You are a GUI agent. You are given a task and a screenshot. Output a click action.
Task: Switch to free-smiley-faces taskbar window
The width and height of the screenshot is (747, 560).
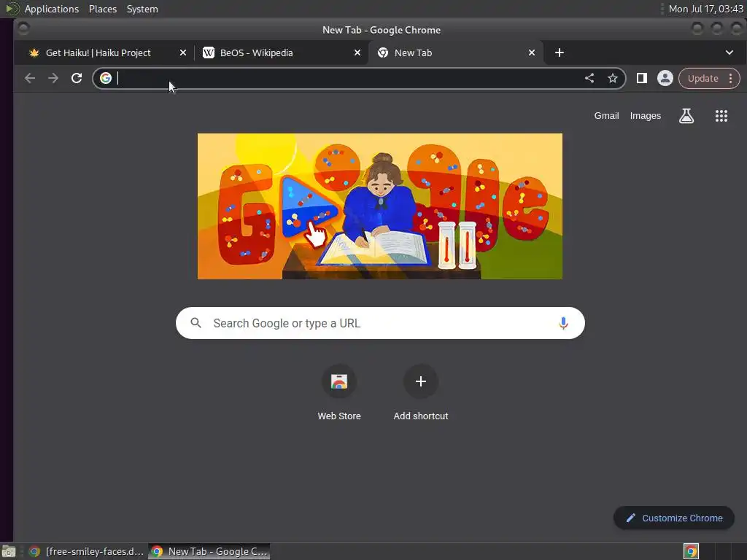pyautogui.click(x=86, y=551)
